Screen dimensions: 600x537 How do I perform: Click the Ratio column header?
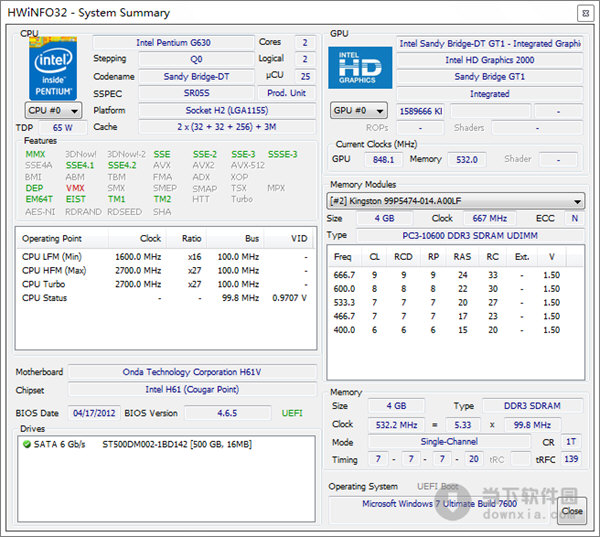point(186,238)
